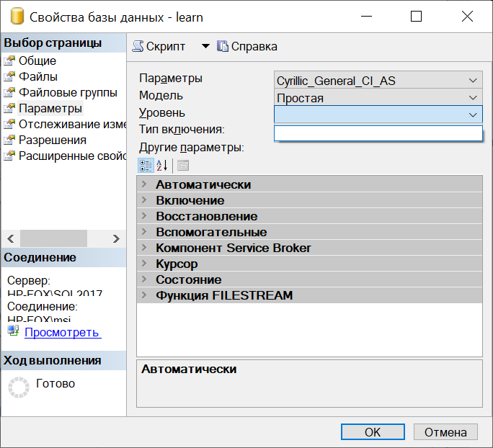Expand the Компонент Service Broker category
493x448 pixels.
coord(144,248)
